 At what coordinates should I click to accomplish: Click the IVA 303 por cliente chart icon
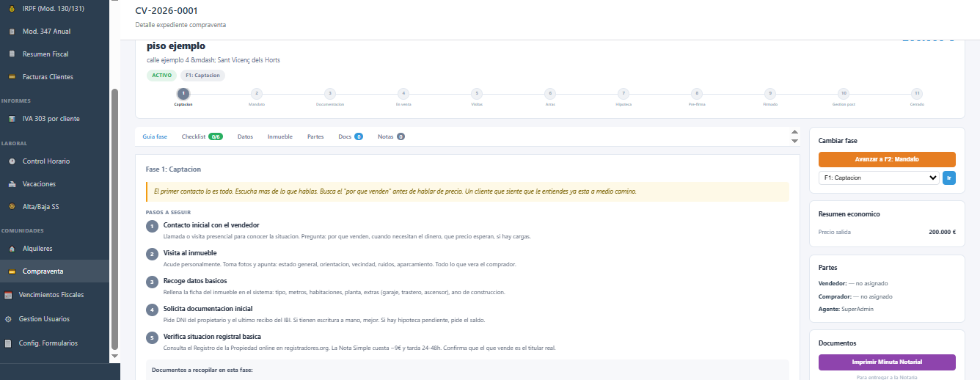pyautogui.click(x=12, y=119)
